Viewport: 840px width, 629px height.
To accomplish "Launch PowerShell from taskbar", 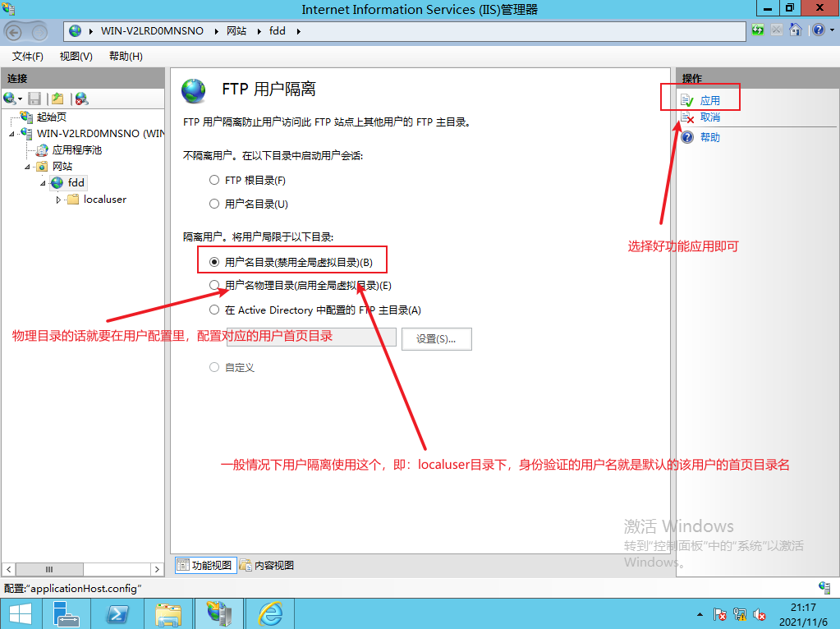I will tap(117, 614).
